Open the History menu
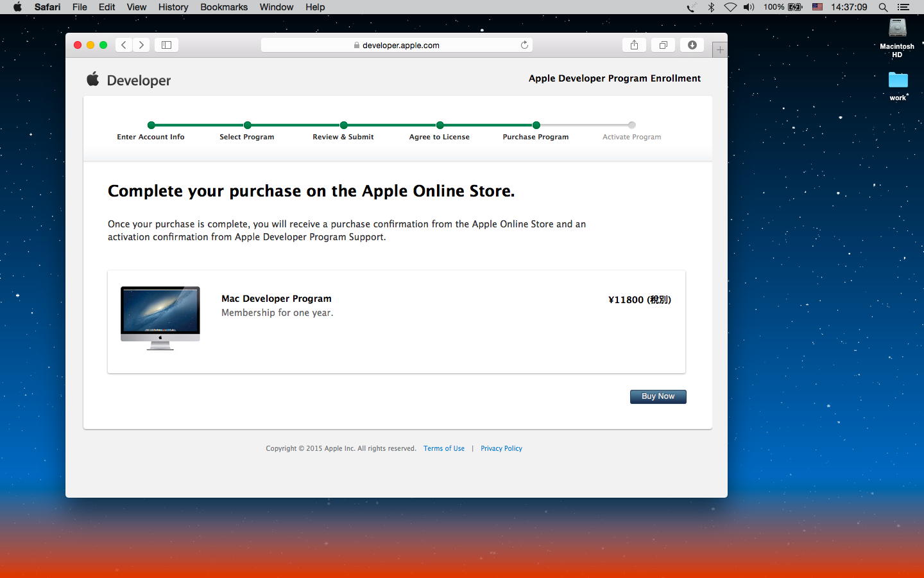Image resolution: width=924 pixels, height=578 pixels. (173, 7)
